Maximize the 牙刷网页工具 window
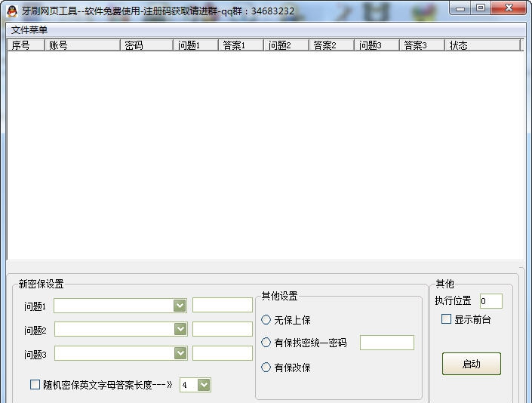This screenshot has height=403, width=532. pyautogui.click(x=481, y=8)
